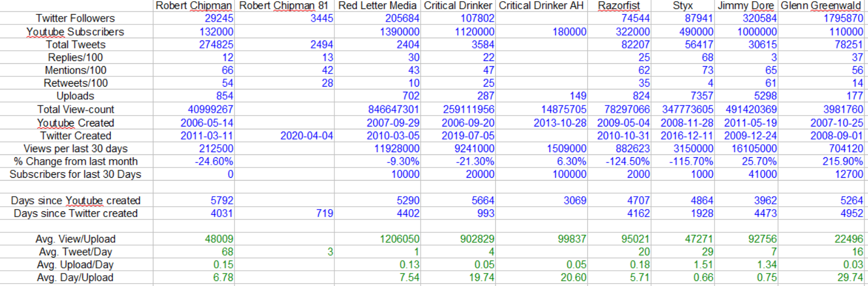Select the Twitter Created row label
This screenshot has height=286, width=868.
(75, 136)
